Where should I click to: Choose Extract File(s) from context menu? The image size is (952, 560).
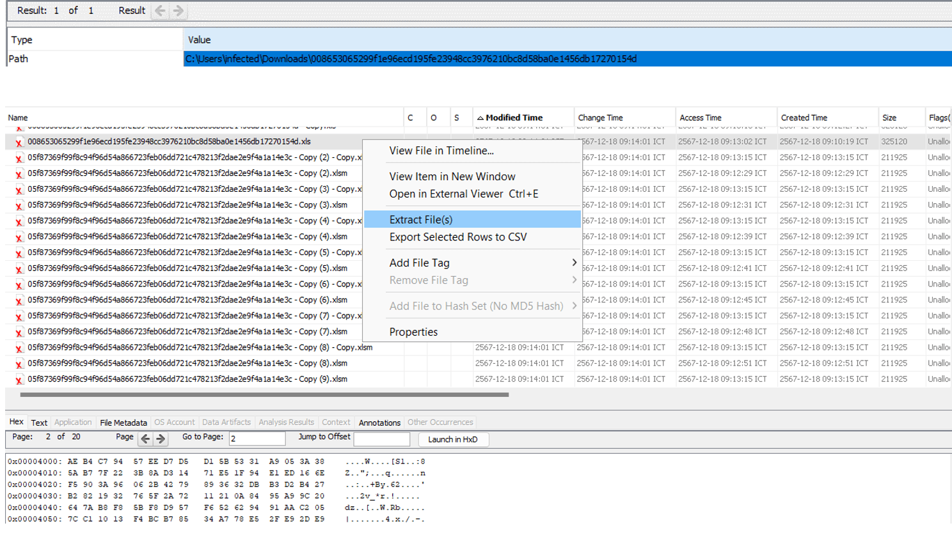pos(421,220)
